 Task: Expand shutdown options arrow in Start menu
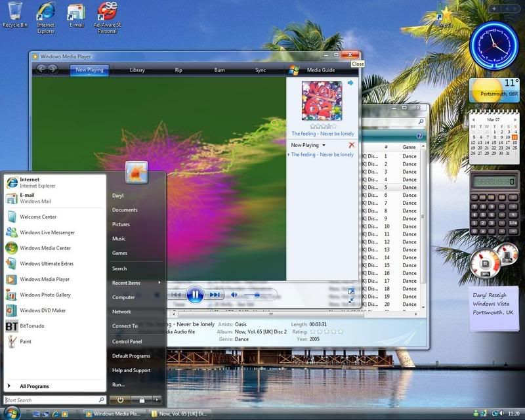pos(157,400)
